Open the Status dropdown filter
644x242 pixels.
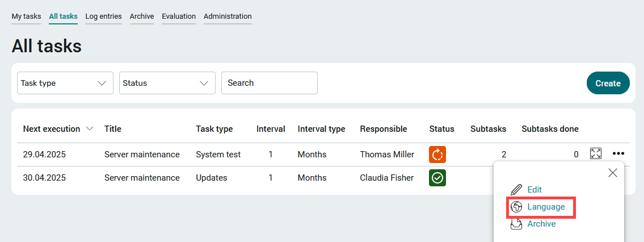click(x=167, y=83)
